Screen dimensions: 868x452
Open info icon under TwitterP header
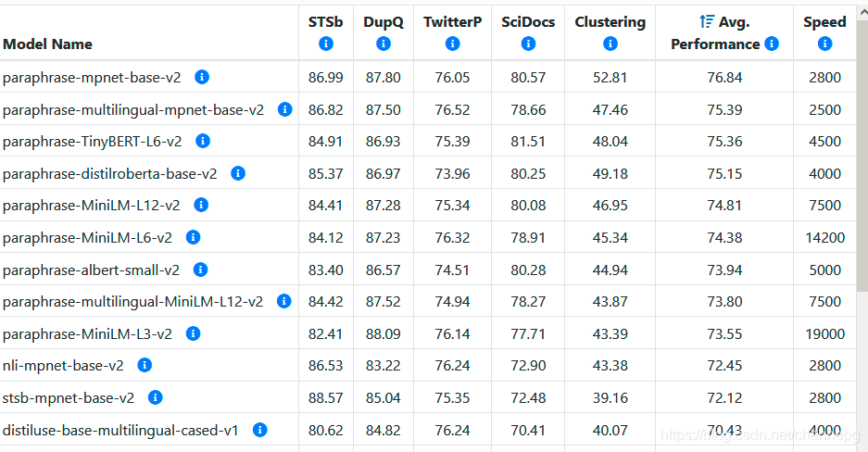452,44
